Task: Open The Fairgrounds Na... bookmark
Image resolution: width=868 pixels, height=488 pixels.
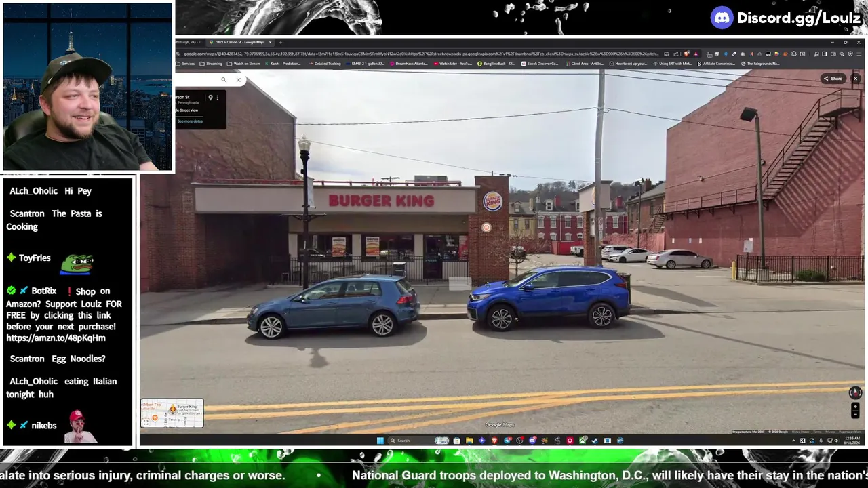Action: (759, 64)
